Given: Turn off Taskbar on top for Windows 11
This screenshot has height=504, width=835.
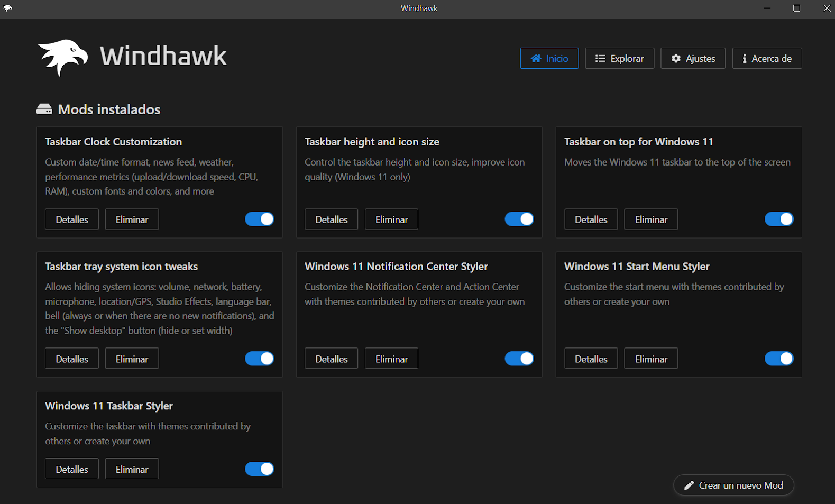Looking at the screenshot, I should 779,219.
